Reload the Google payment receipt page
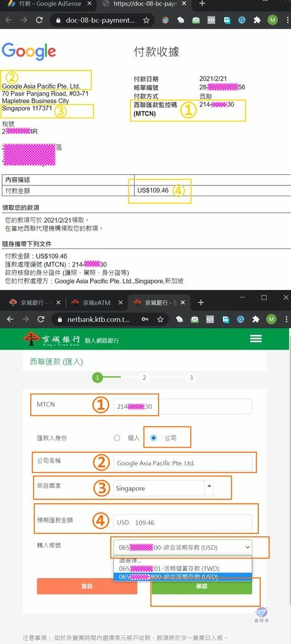Image resolution: width=291 pixels, height=644 pixels. click(40, 20)
